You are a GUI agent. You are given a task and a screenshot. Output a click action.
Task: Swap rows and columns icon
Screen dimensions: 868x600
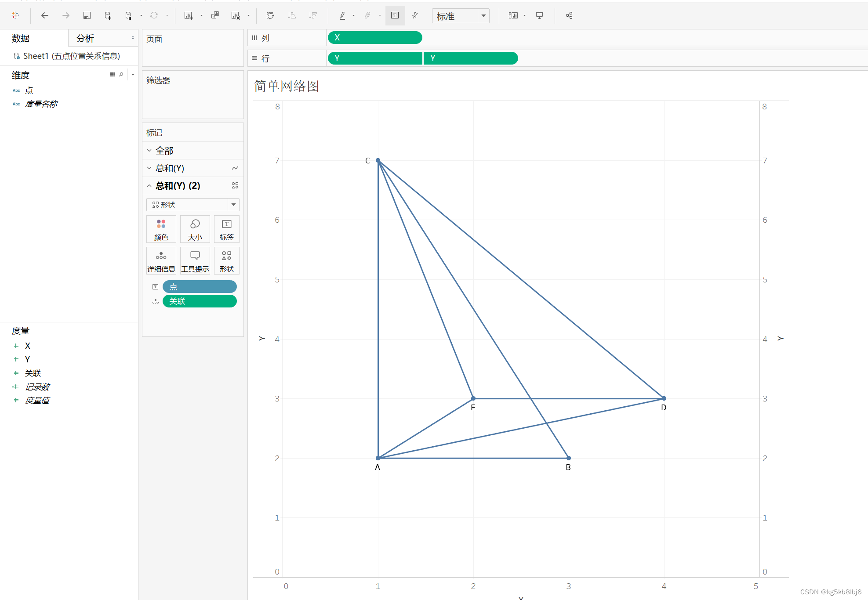coord(270,15)
